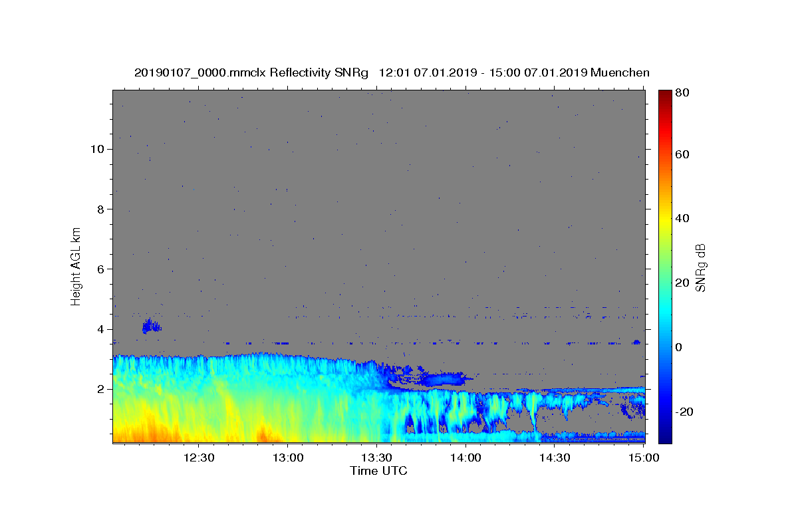This screenshot has width=798, height=532.
Task: Select the 12:30 time tick label
Action: tap(198, 458)
